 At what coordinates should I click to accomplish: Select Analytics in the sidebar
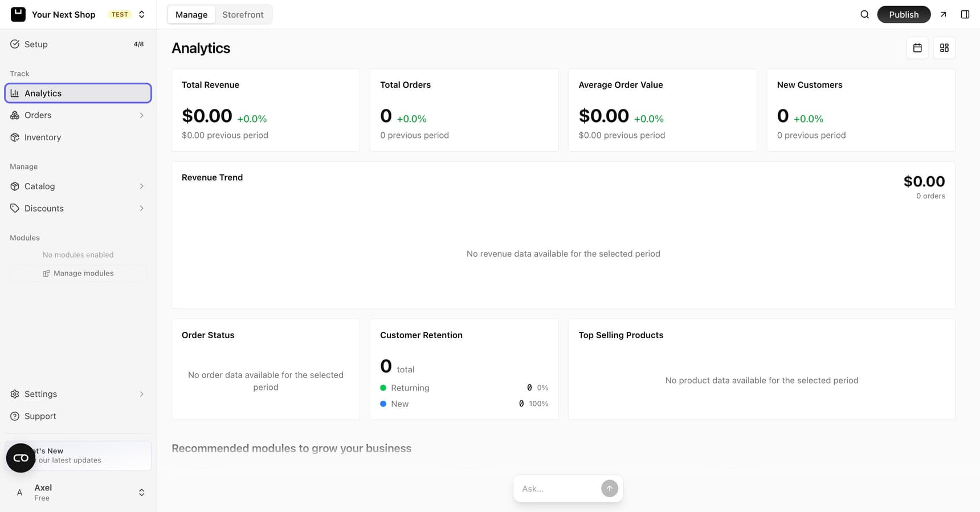point(78,93)
